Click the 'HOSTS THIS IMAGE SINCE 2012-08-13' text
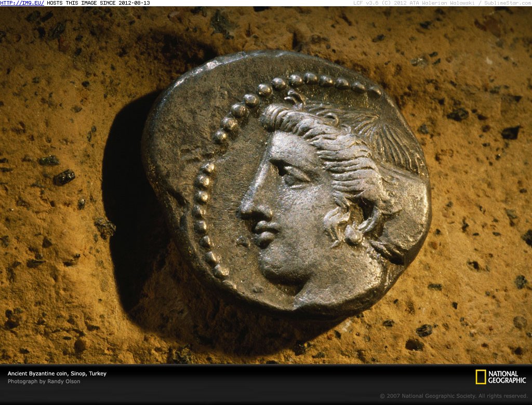 (x=98, y=3)
